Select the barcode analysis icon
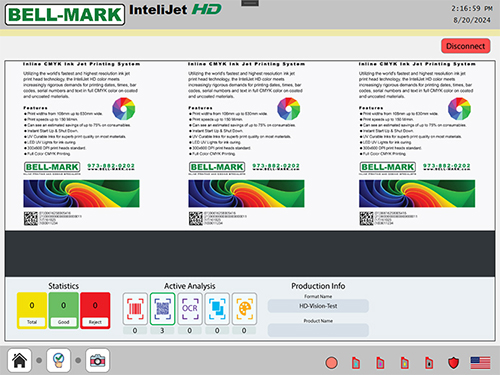The width and height of the screenshot is (500, 375). pos(135,309)
